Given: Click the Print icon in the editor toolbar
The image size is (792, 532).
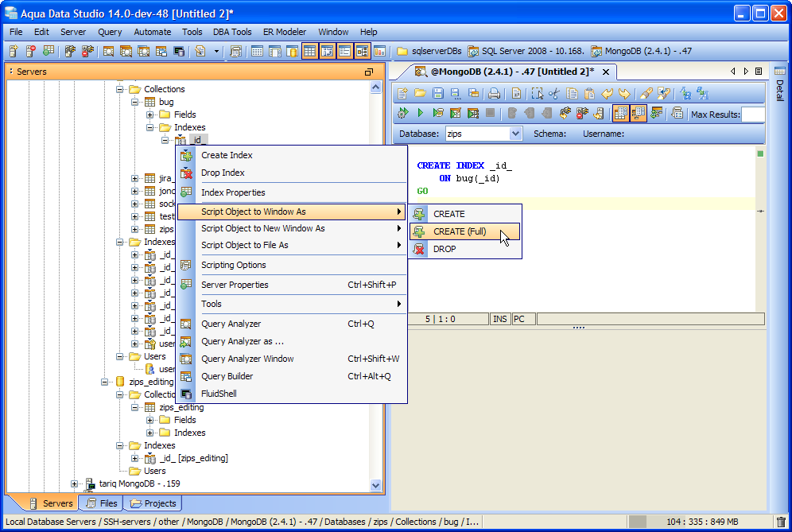Looking at the screenshot, I should tap(495, 94).
